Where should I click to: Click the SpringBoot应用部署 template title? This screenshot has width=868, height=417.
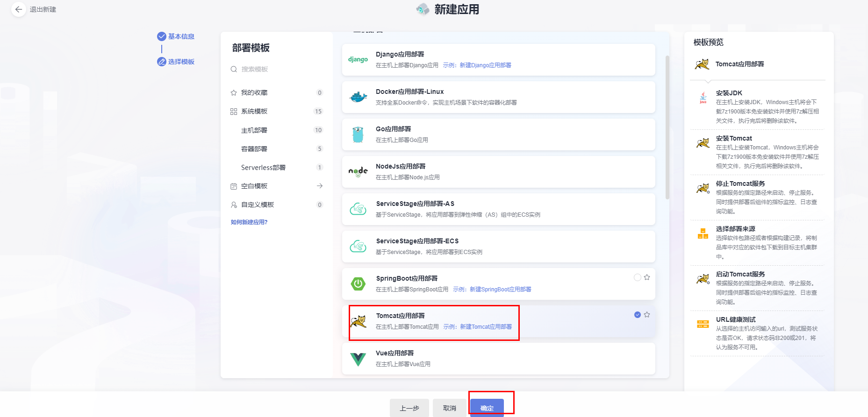407,278
